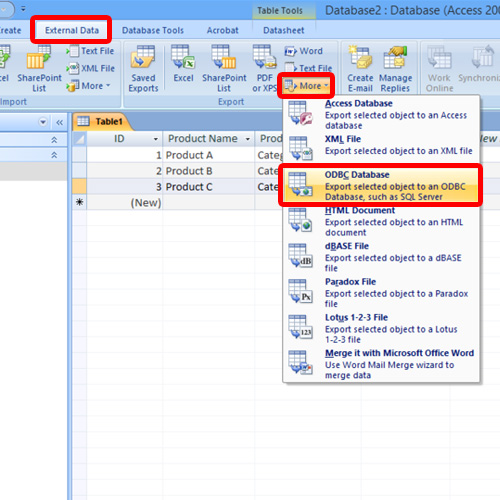Viewport: 500px width, 500px height.
Task: Open the Acrobat ribbon tab
Action: (223, 30)
